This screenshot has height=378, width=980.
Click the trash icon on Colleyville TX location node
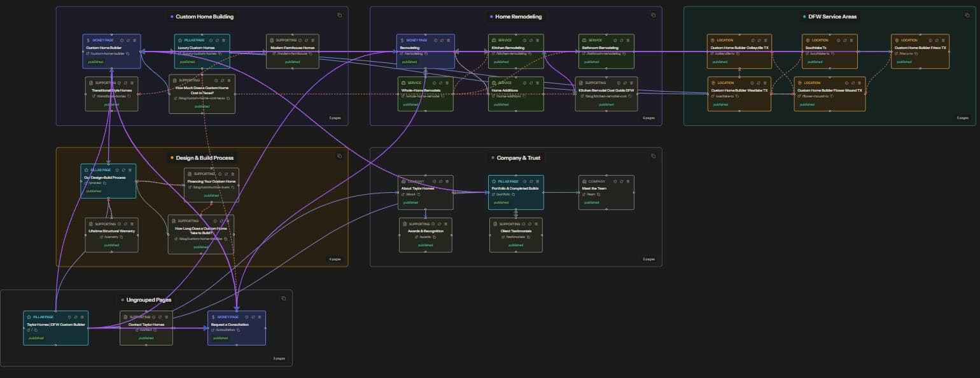(x=766, y=40)
